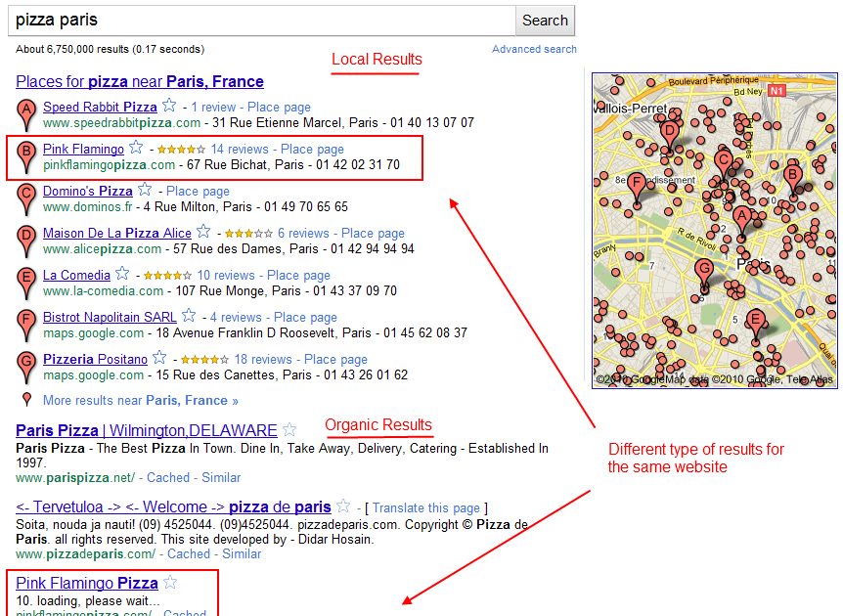Star the Bistrot Napolitain SARL result
843x616 pixels.
click(189, 315)
